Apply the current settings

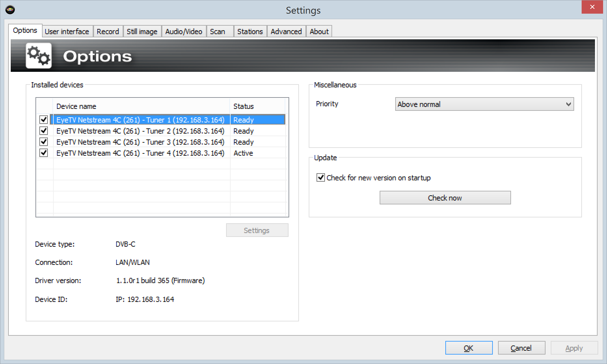pyautogui.click(x=574, y=347)
